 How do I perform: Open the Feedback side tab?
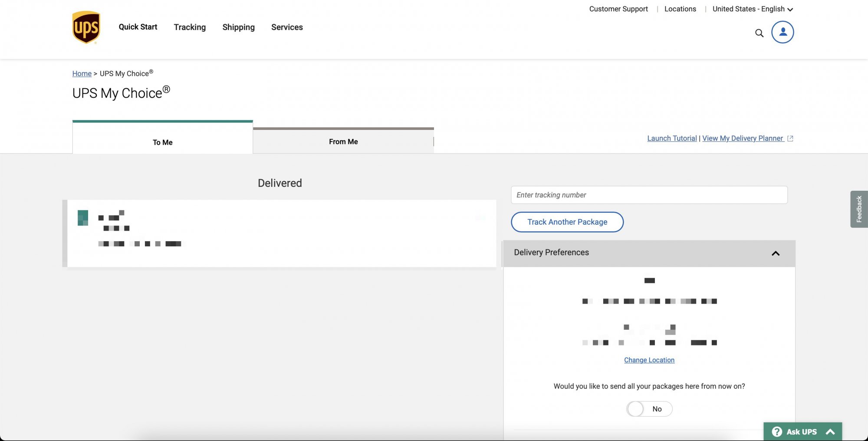click(859, 209)
